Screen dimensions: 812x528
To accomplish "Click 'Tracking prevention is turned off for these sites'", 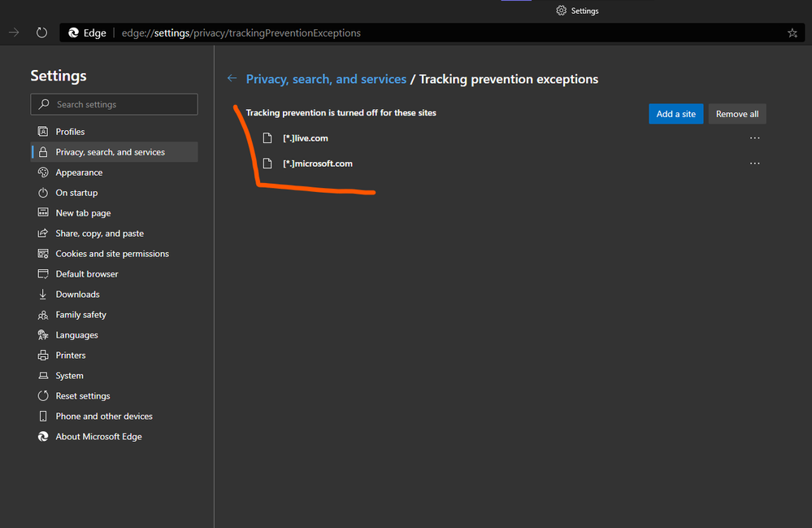I will click(x=341, y=112).
